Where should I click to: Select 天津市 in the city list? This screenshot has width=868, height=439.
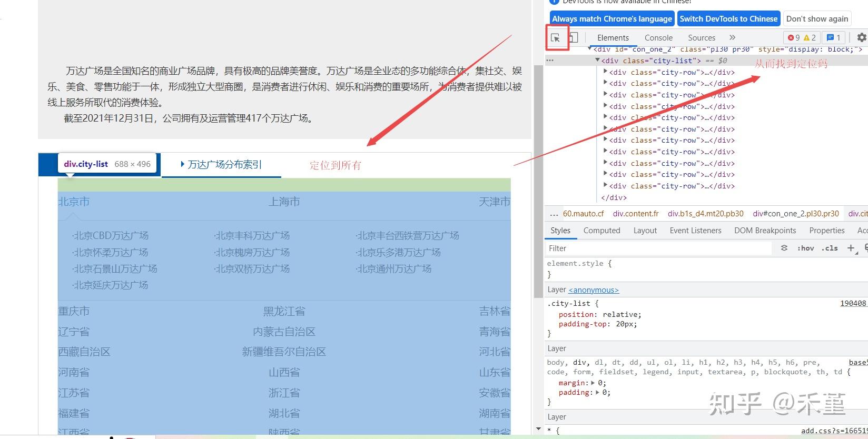click(x=495, y=202)
